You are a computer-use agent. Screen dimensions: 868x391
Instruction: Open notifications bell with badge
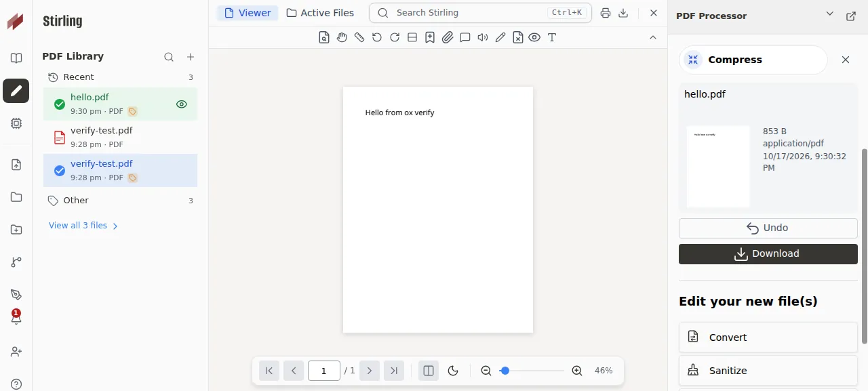(x=16, y=317)
